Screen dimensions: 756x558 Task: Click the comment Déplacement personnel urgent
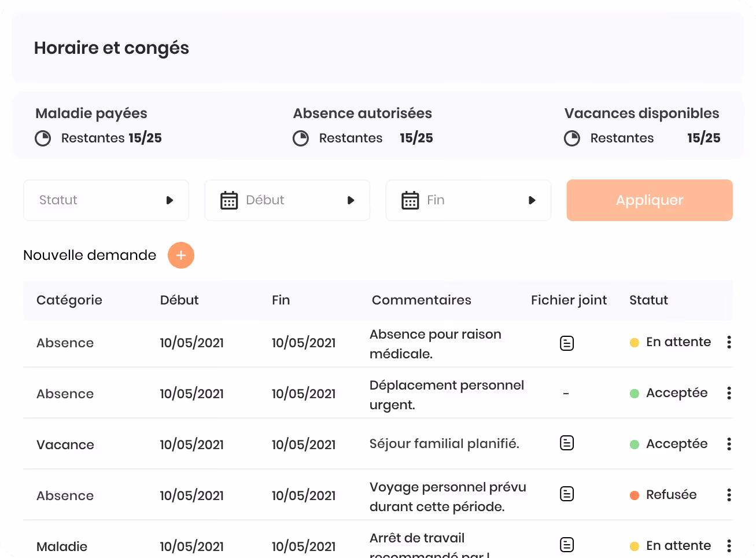(x=447, y=395)
